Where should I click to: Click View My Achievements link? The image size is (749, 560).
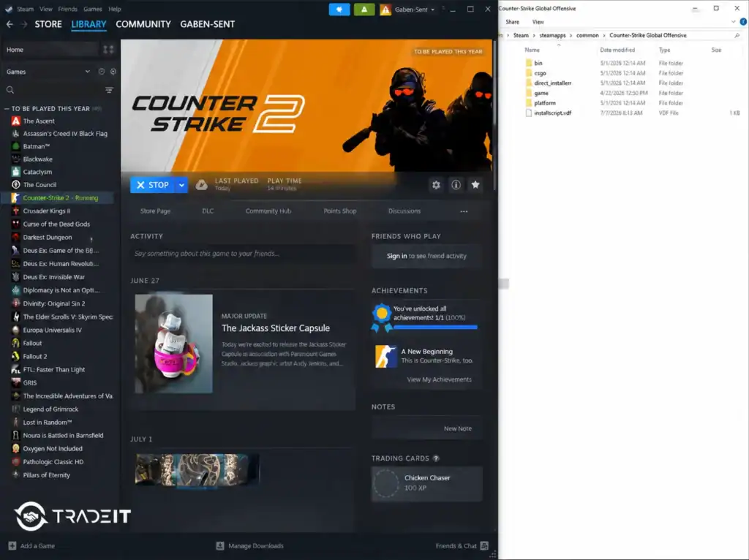[439, 379]
